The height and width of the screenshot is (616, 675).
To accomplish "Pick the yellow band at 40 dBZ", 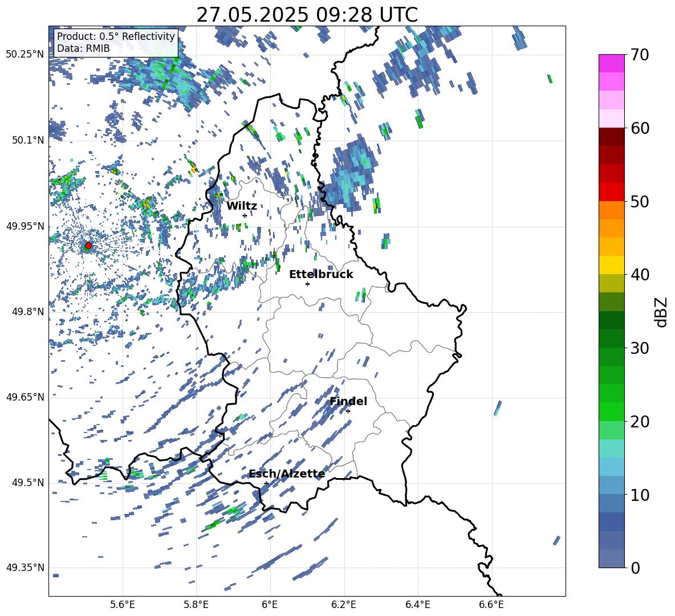I will [612, 265].
